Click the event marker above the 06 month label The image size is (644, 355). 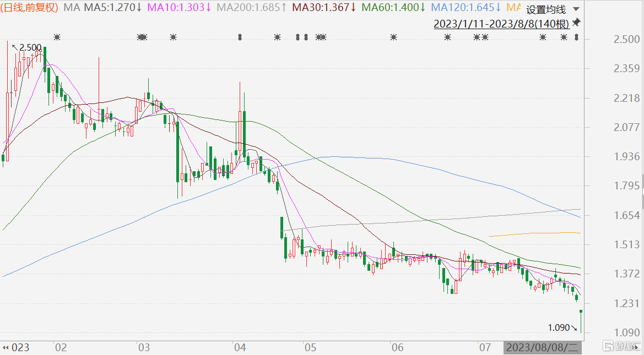[x=393, y=37]
